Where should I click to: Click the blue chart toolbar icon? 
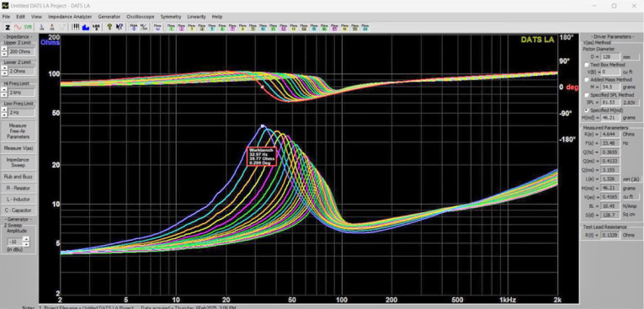click(x=86, y=27)
